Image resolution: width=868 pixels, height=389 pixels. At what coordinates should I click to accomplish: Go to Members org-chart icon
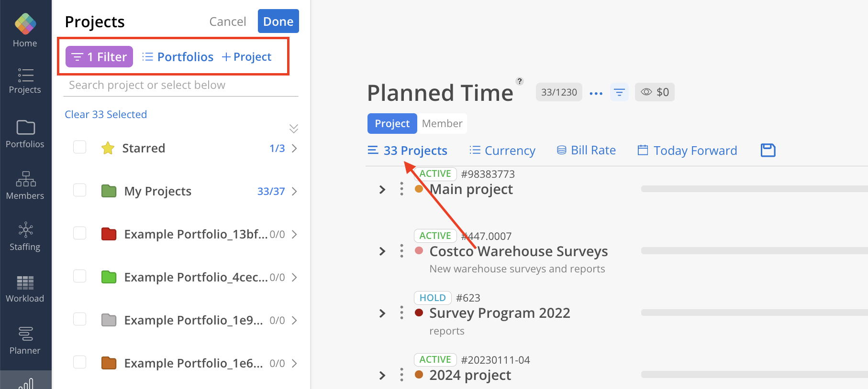tap(25, 179)
